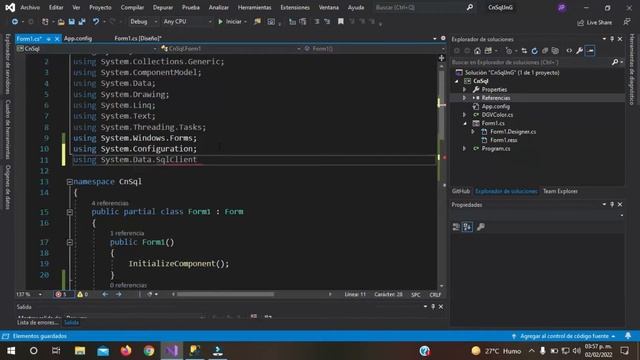Toggle the Preview Selected Items button in Solution Explorer
Screen dimensions: 640x360
point(590,51)
